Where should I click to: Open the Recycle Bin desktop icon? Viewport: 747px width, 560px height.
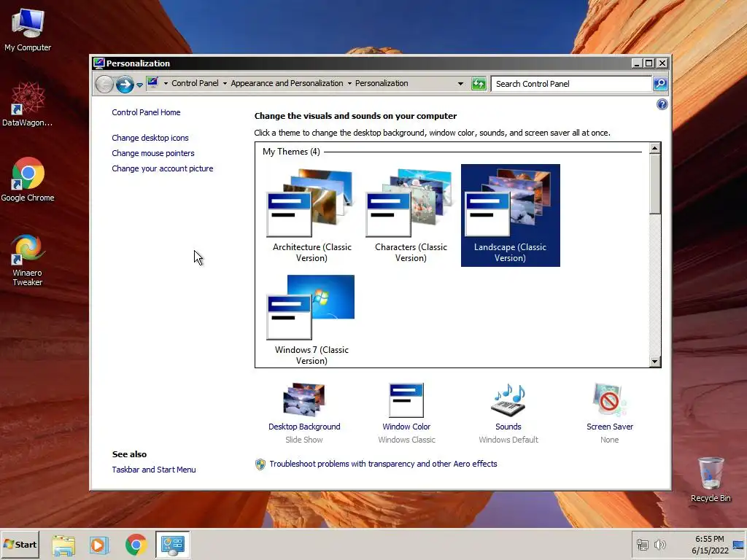point(711,480)
